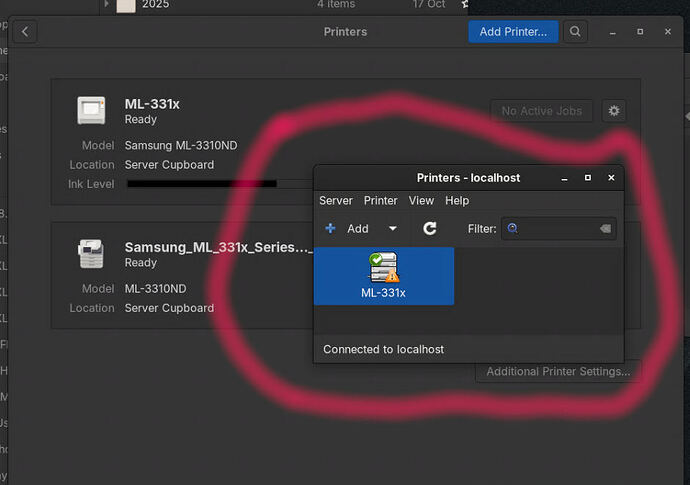Click the magnifier icon inside Filter box
The width and height of the screenshot is (690, 485).
tap(513, 229)
